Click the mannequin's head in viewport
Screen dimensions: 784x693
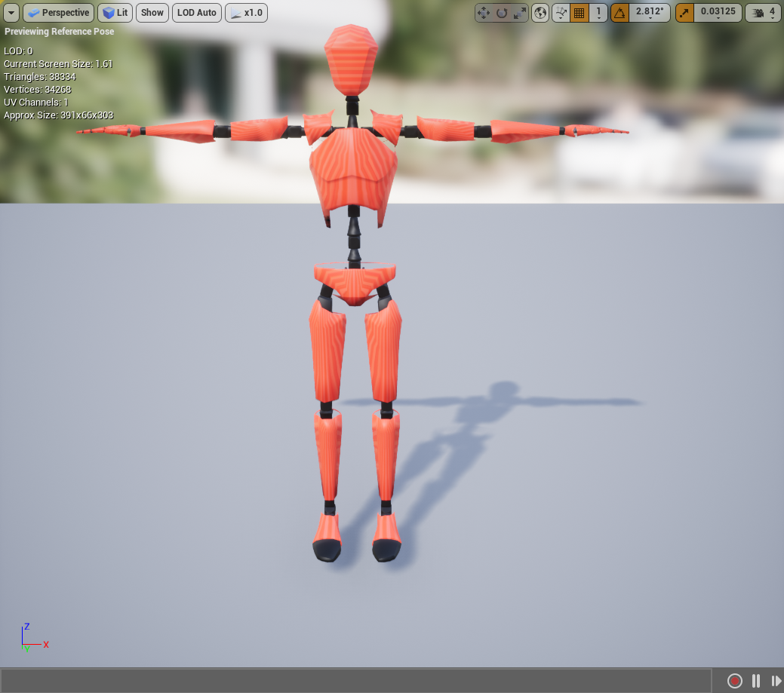pos(351,60)
